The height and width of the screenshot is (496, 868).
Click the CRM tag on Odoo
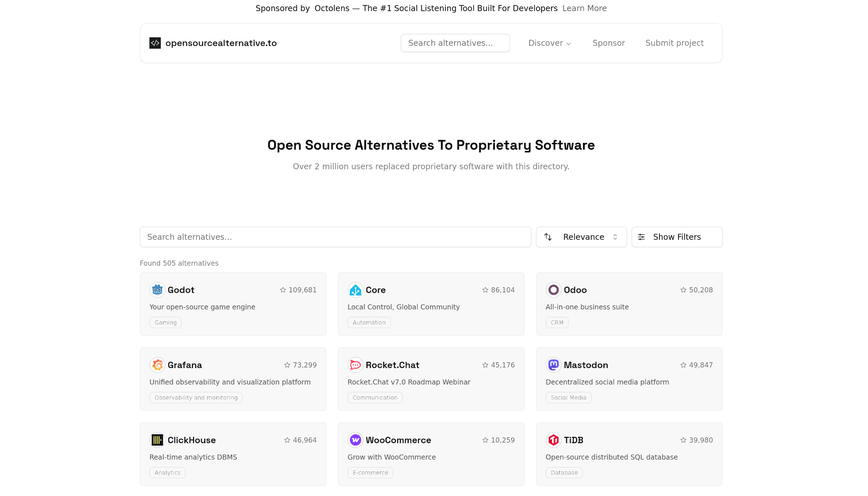click(557, 323)
